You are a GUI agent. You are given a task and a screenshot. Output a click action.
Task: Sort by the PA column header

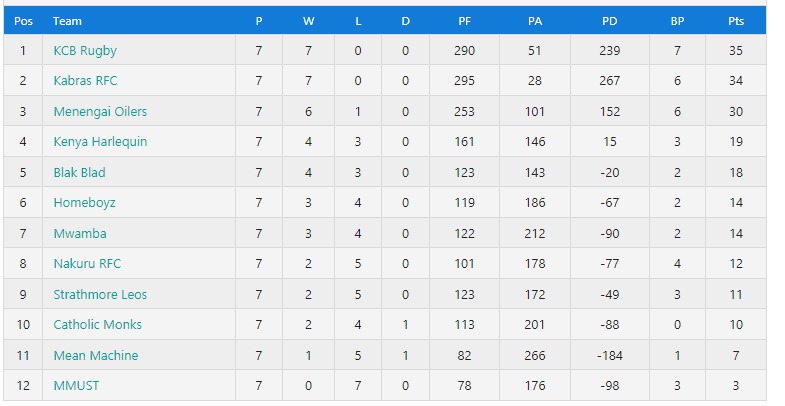point(535,21)
